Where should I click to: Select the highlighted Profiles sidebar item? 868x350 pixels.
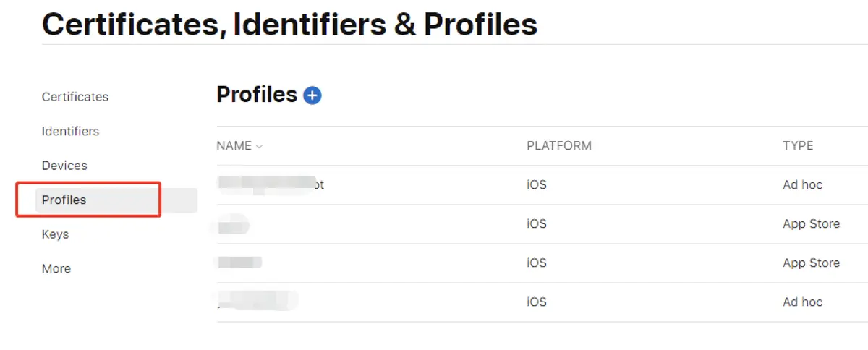(64, 200)
